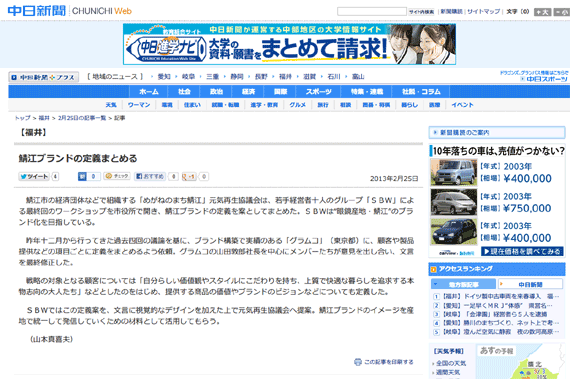Select the 静岡 regional news link
The height and width of the screenshot is (379, 570).
[x=237, y=77]
